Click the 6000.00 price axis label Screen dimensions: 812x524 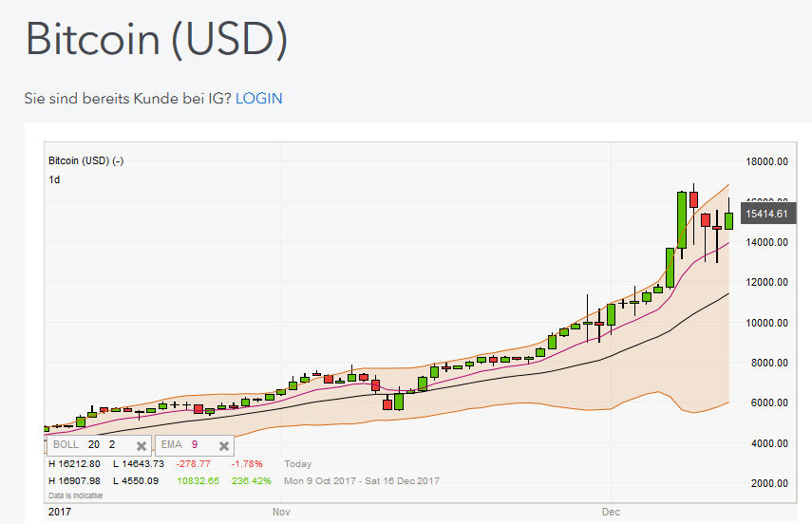(x=769, y=402)
